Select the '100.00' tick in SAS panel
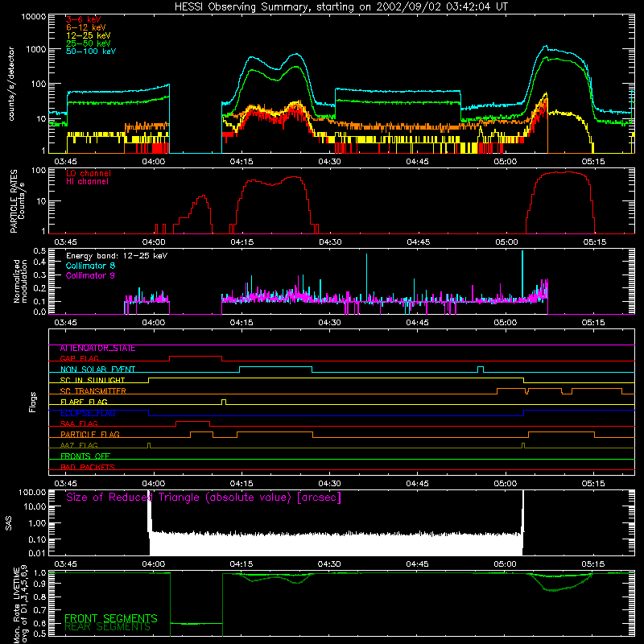Screen dimensions: 644x644 click(32, 493)
